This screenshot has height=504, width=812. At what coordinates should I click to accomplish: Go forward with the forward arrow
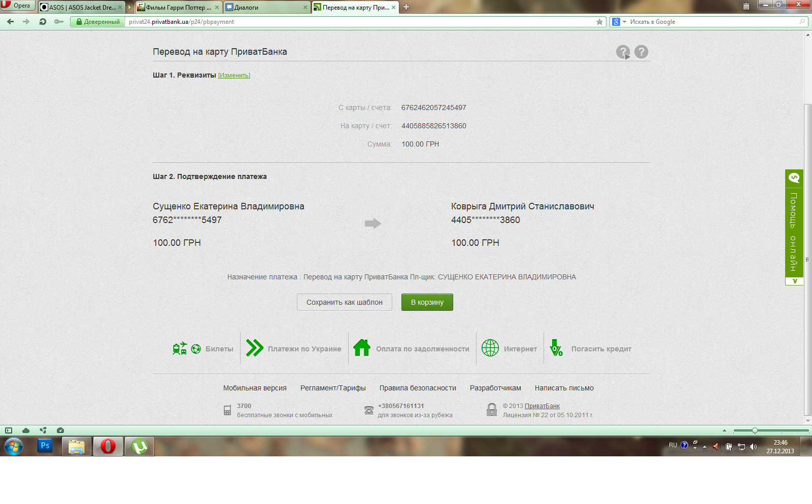[26, 22]
